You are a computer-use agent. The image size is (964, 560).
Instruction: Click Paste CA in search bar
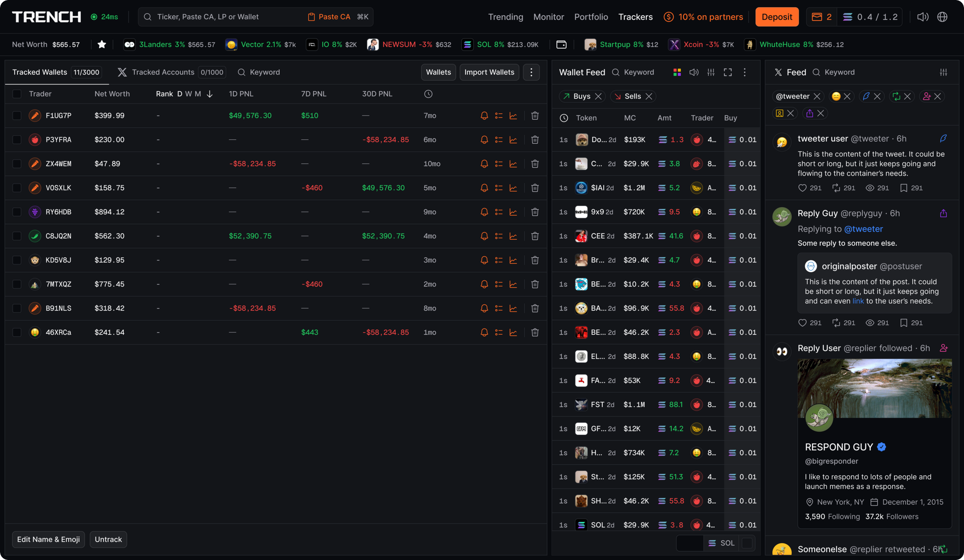point(329,17)
